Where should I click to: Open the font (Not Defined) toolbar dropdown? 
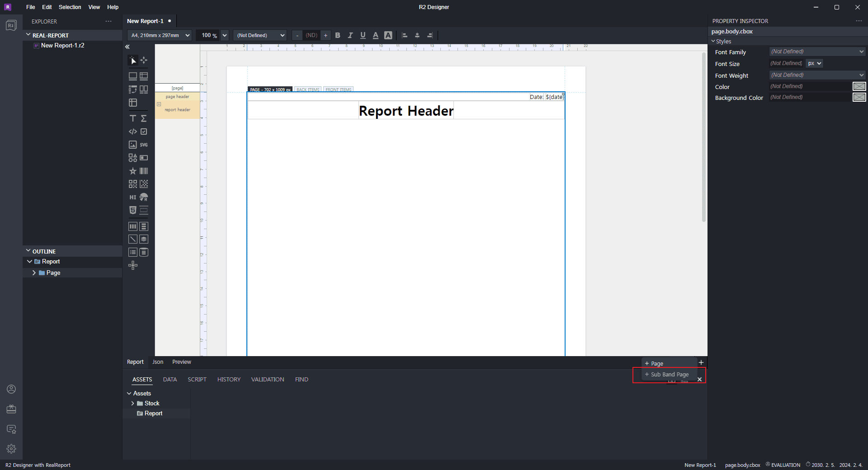pos(260,35)
